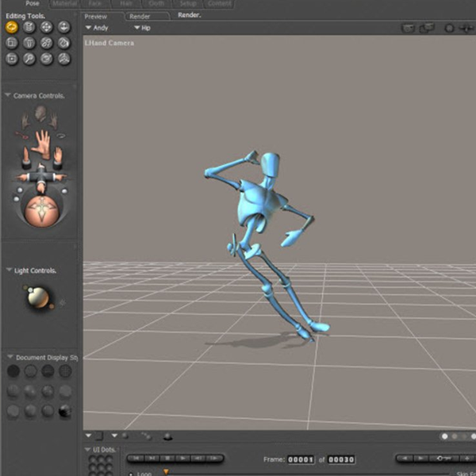Click the light control globe
The image size is (476, 476).
tap(37, 297)
